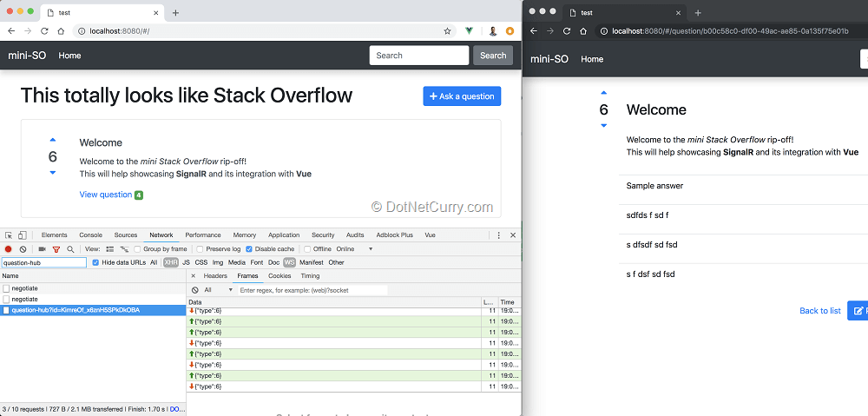Select the question-hub?id= WebSocket request row
The width and height of the screenshot is (868, 416).
(x=93, y=310)
